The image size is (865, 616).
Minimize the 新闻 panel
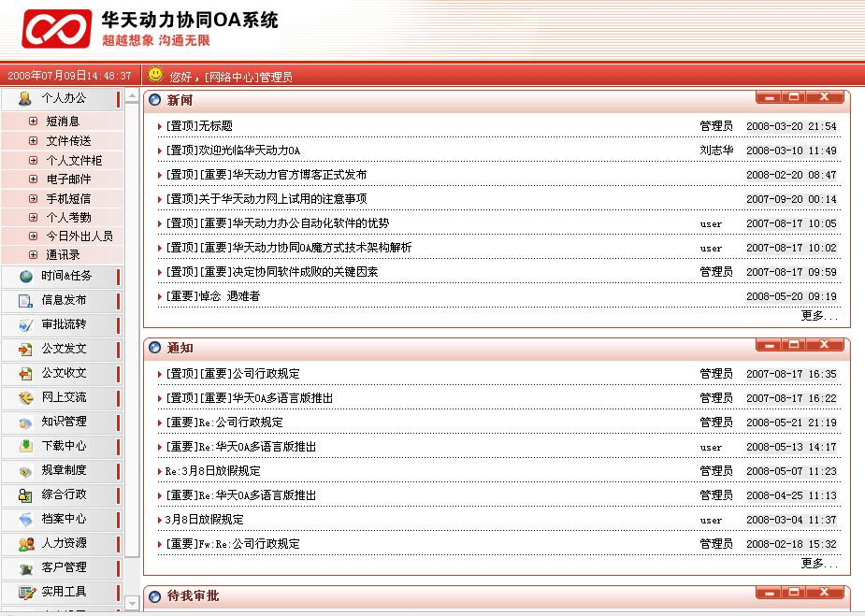pos(769,97)
